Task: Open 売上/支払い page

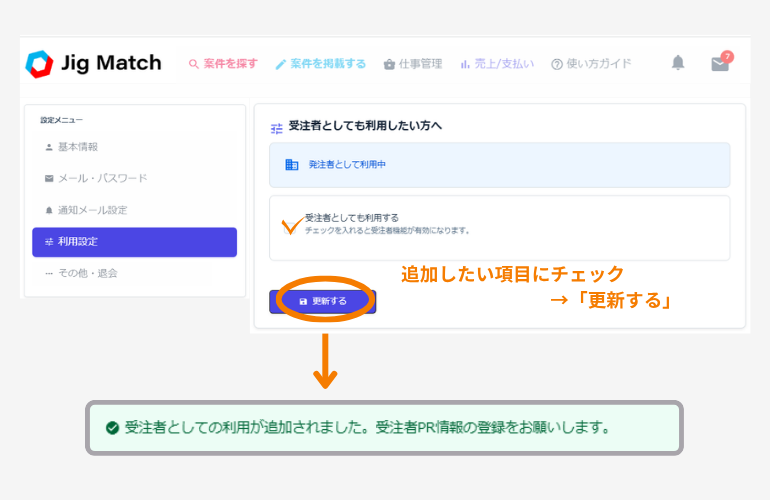Action: coord(497,64)
